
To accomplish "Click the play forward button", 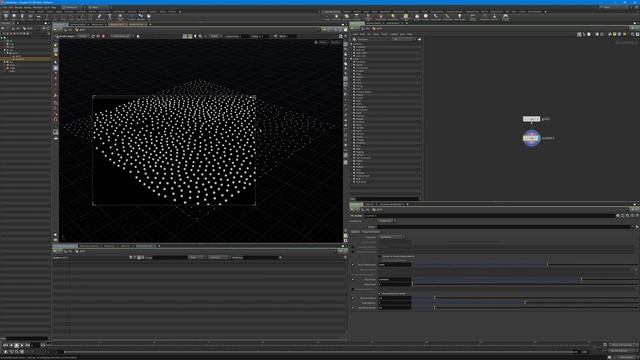I will click(22, 346).
